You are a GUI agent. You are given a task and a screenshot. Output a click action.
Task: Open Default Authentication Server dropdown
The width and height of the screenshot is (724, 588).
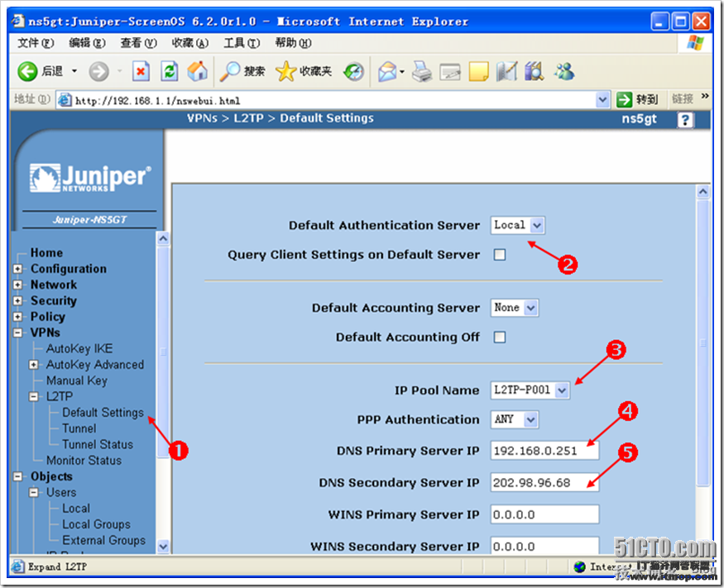click(x=518, y=225)
